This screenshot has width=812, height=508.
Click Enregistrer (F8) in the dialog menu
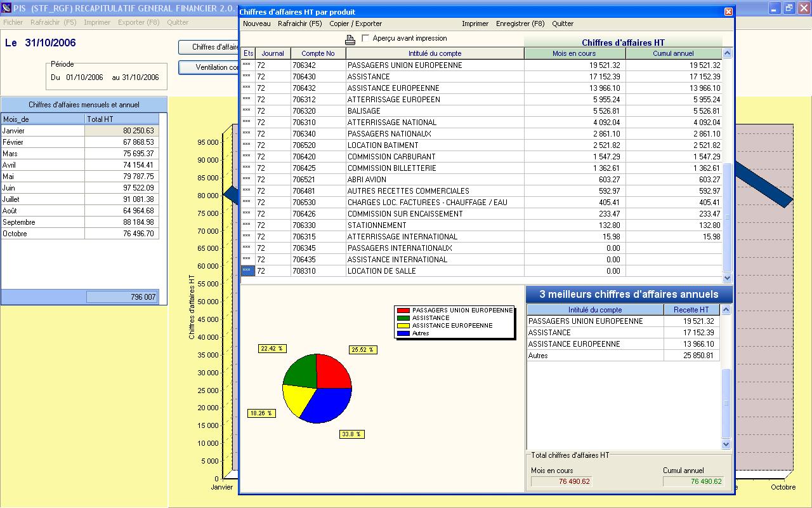click(520, 24)
